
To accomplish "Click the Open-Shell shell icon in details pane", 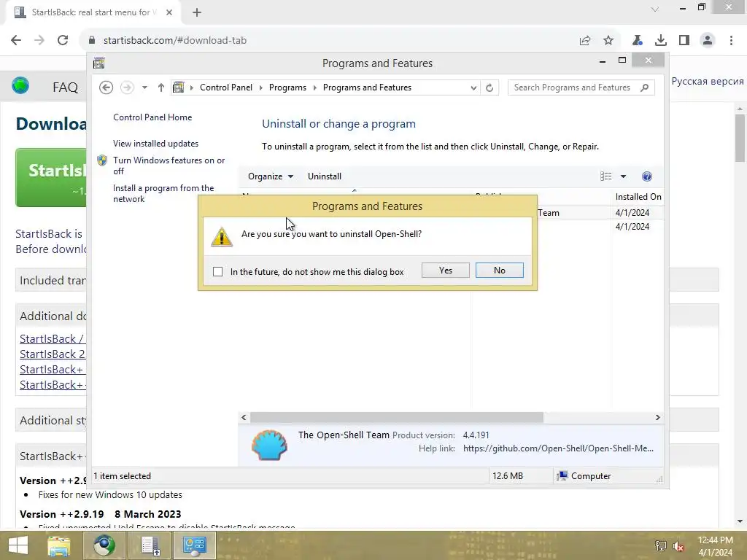I will click(x=269, y=445).
